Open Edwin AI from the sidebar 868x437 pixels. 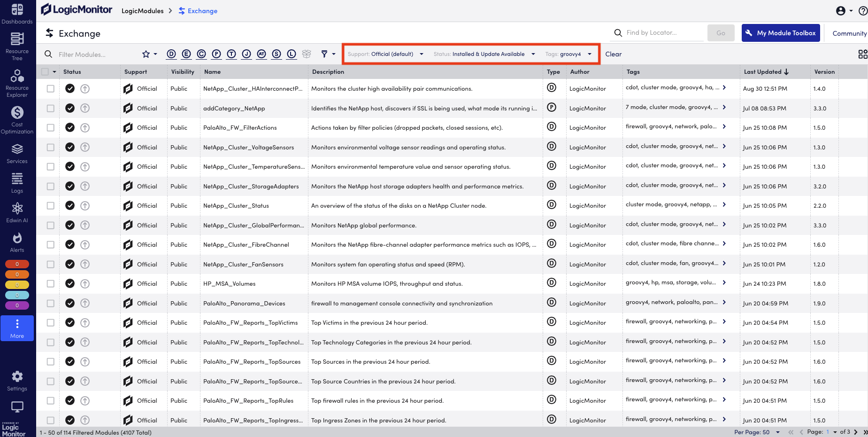pos(17,211)
